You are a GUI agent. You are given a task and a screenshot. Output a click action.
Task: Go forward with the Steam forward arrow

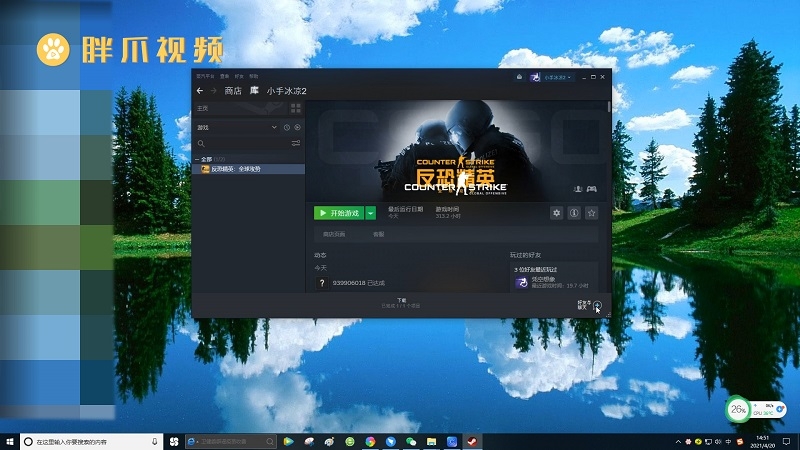[214, 91]
